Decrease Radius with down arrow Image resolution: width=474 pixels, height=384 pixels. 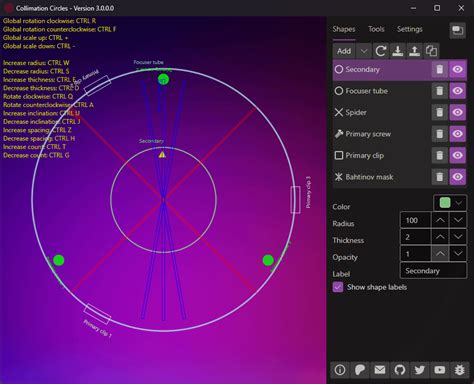pyautogui.click(x=458, y=220)
